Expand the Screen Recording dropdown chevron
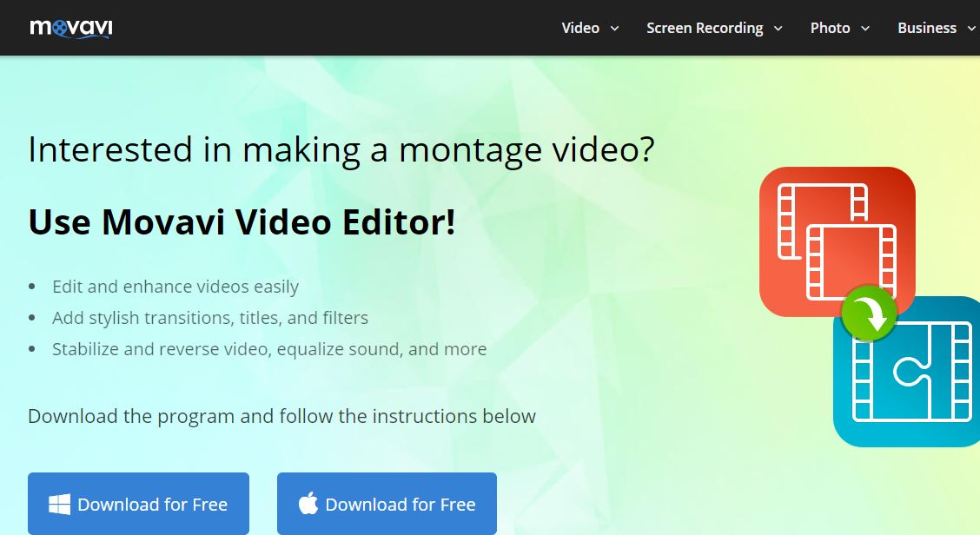Screen dimensions: 980x535 point(778,29)
